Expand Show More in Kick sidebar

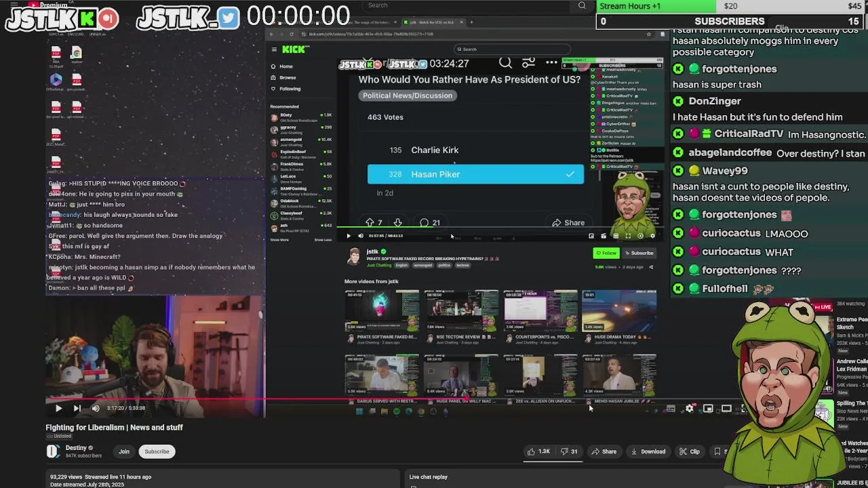(279, 240)
